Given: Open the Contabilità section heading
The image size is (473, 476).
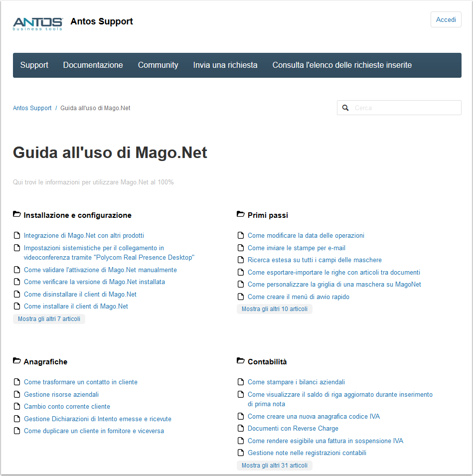Looking at the screenshot, I should (267, 362).
